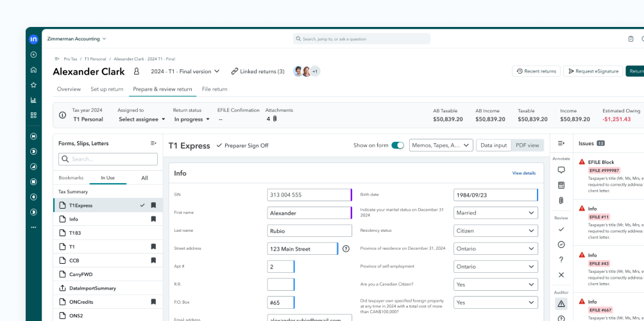Open the marital status Married dropdown
This screenshot has width=644, height=321.
496,213
